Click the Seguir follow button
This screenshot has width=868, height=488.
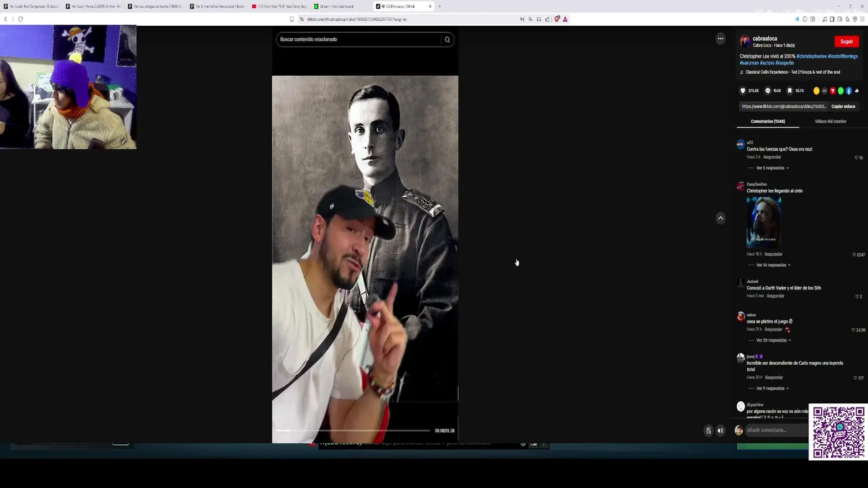point(846,41)
